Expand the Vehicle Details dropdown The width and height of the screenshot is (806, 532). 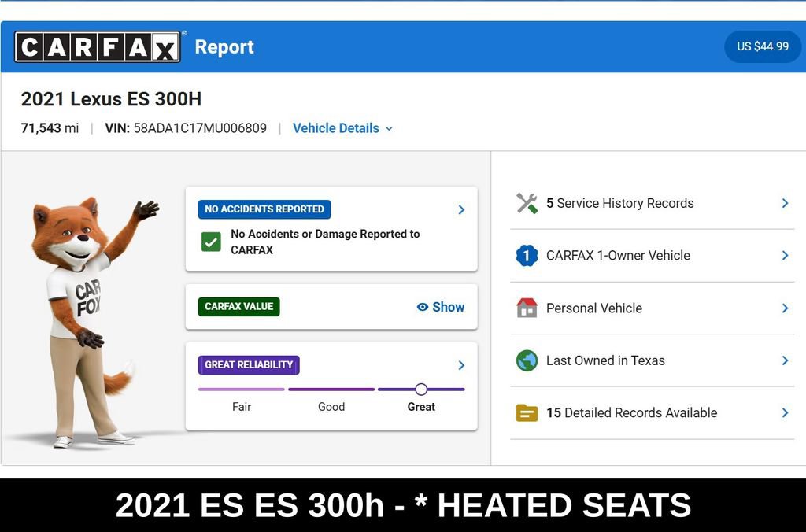(343, 128)
